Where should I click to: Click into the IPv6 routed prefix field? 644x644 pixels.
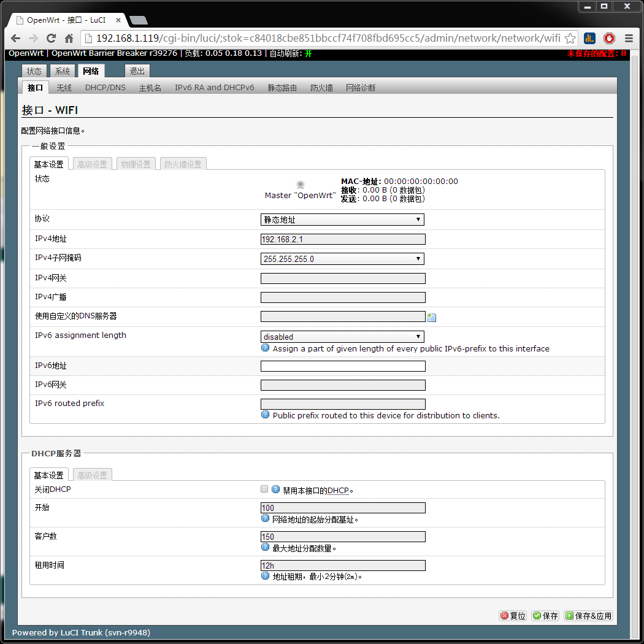(343, 404)
